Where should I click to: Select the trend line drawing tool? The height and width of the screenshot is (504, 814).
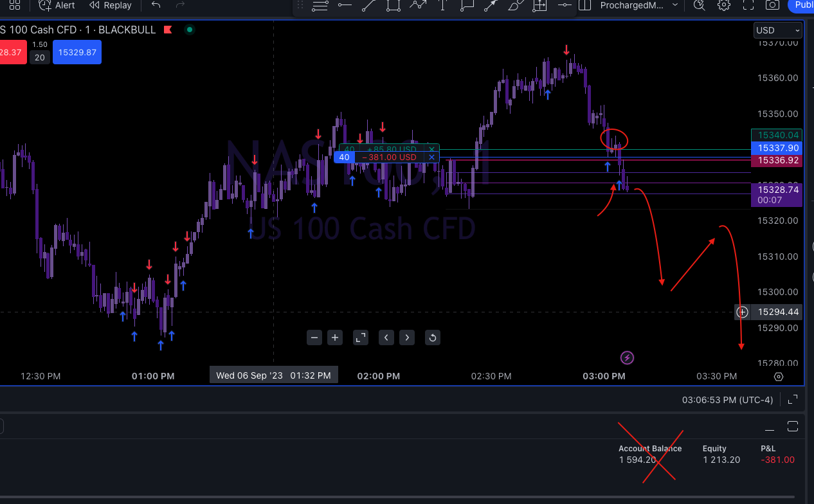368,5
